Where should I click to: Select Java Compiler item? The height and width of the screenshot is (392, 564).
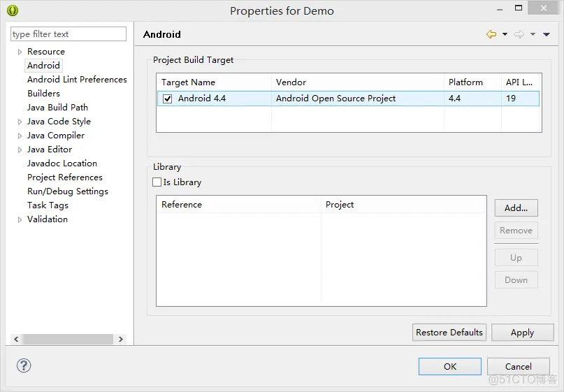[x=56, y=136]
